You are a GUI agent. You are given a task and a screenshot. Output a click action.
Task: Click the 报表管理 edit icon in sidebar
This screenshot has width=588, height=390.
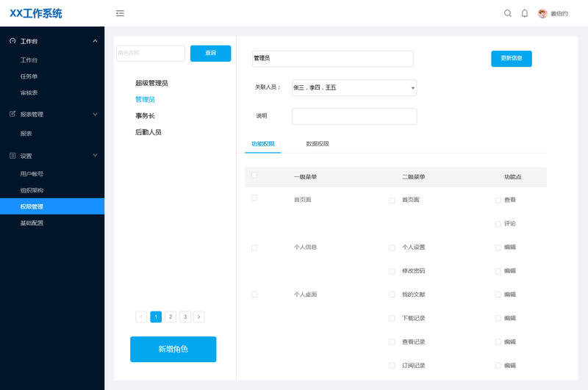point(12,114)
